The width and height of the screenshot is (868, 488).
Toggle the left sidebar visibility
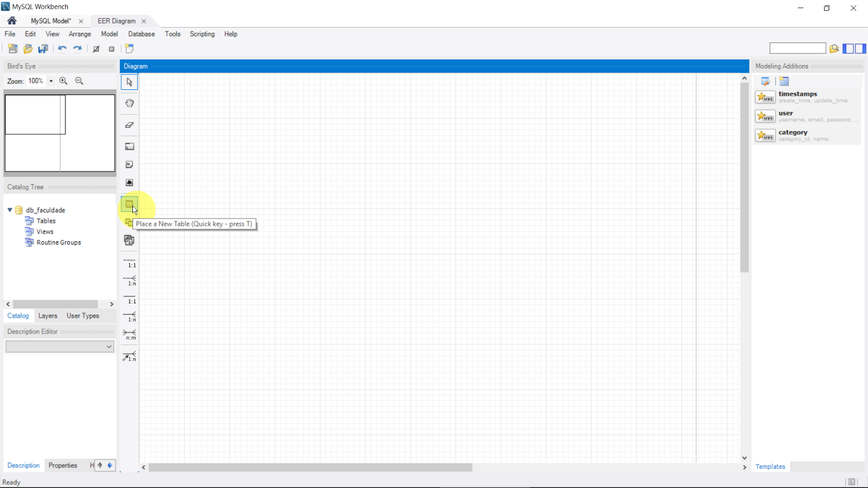tap(848, 48)
